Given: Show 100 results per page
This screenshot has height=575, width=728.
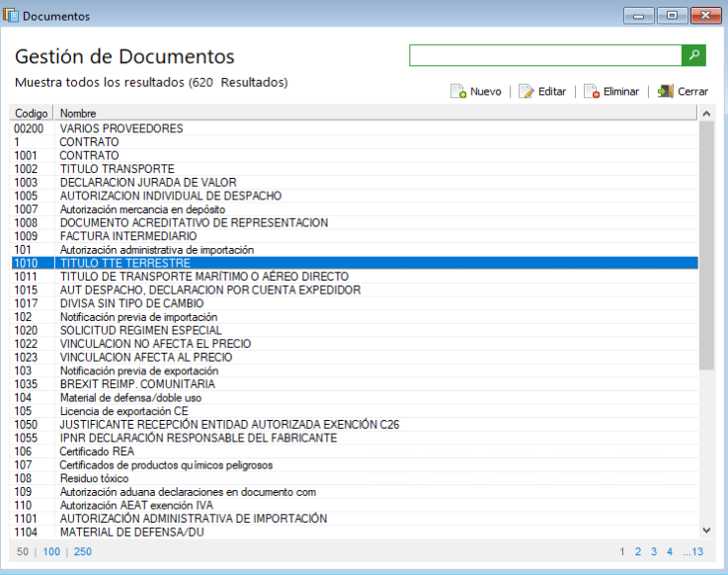Looking at the screenshot, I should (51, 551).
